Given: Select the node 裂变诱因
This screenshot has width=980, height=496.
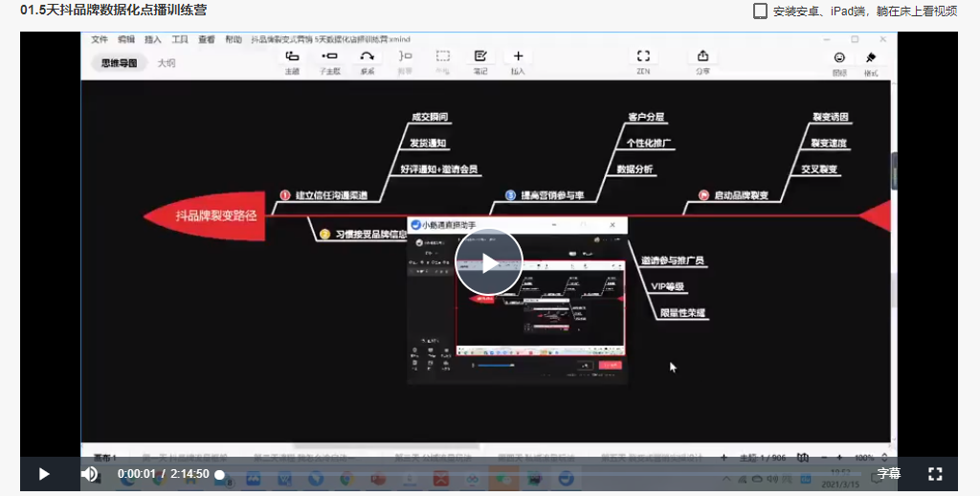Looking at the screenshot, I should tap(831, 117).
